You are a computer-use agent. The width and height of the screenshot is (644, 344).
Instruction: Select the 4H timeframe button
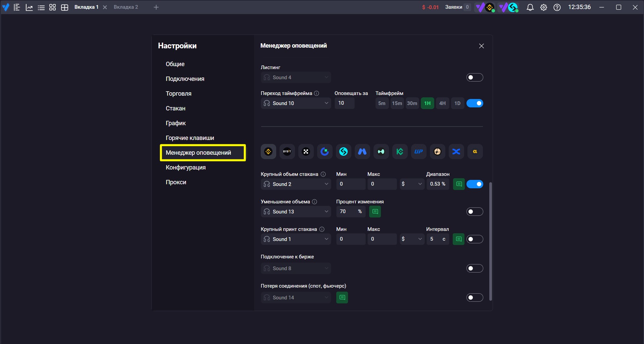tap(443, 103)
